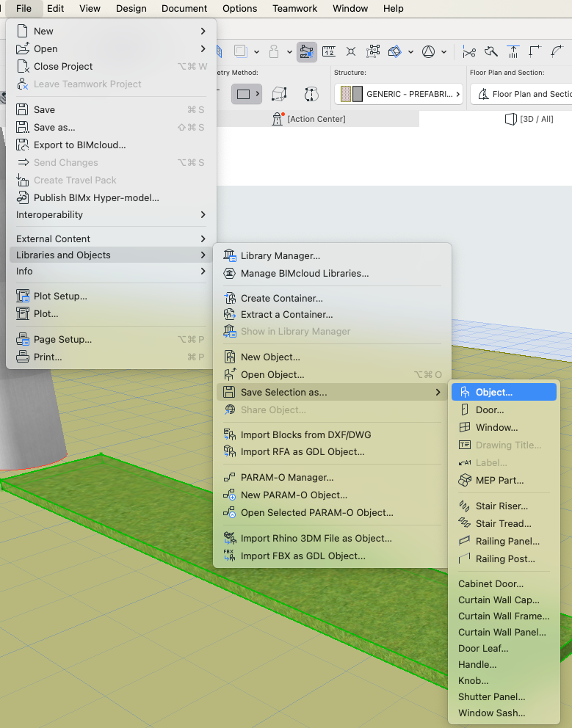Switch to the 3D / All tab
The width and height of the screenshot is (572, 728).
(529, 120)
